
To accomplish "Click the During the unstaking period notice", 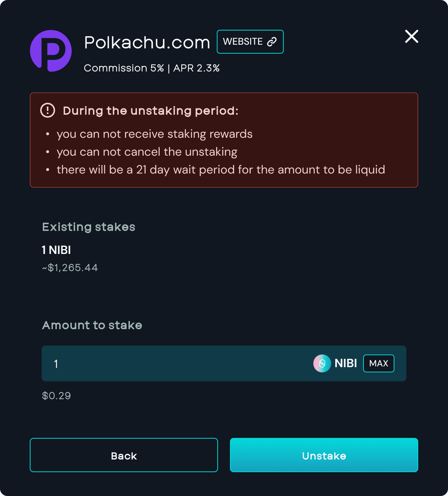I will coord(150,111).
